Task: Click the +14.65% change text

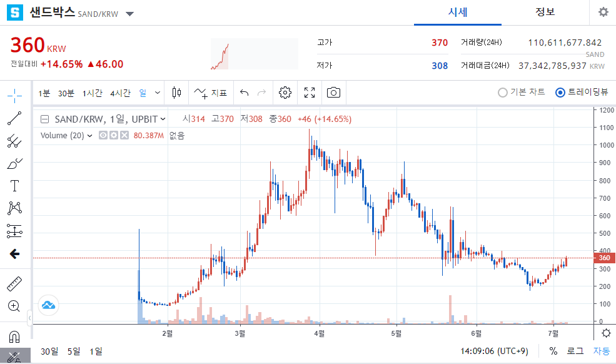Action: [62, 64]
